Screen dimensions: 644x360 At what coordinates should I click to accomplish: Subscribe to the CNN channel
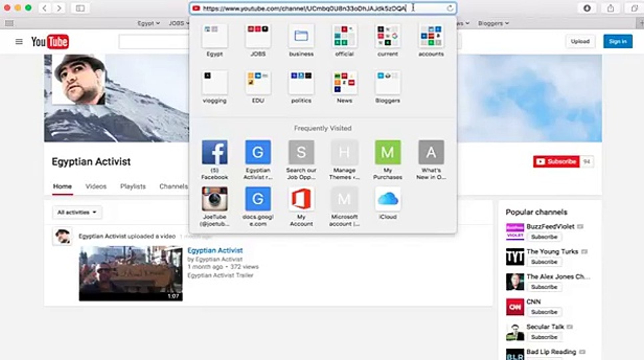pos(544,312)
